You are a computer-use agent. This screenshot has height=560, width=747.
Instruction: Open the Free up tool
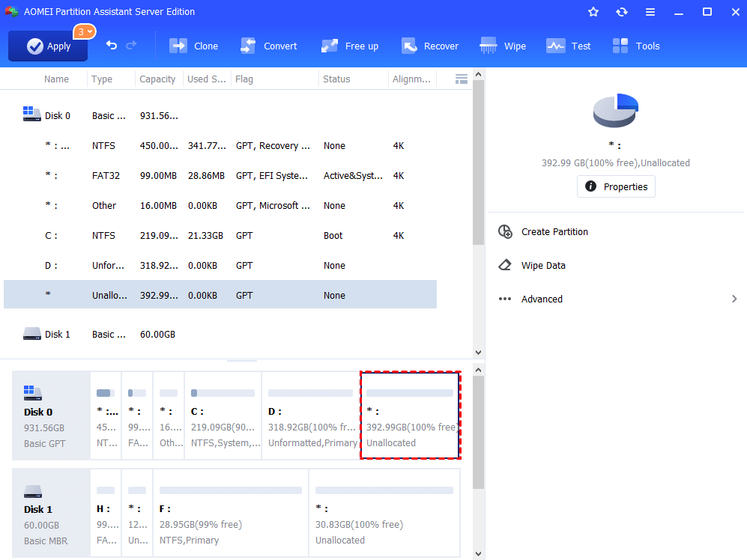349,46
